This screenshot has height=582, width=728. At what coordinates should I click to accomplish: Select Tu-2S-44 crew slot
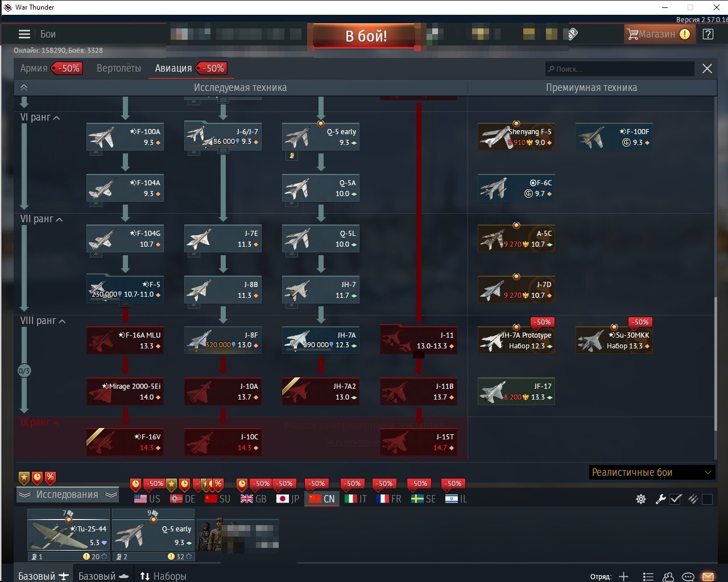(69, 535)
